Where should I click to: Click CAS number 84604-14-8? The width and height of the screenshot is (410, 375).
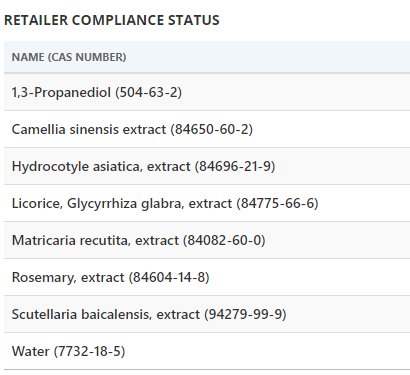pos(169,277)
